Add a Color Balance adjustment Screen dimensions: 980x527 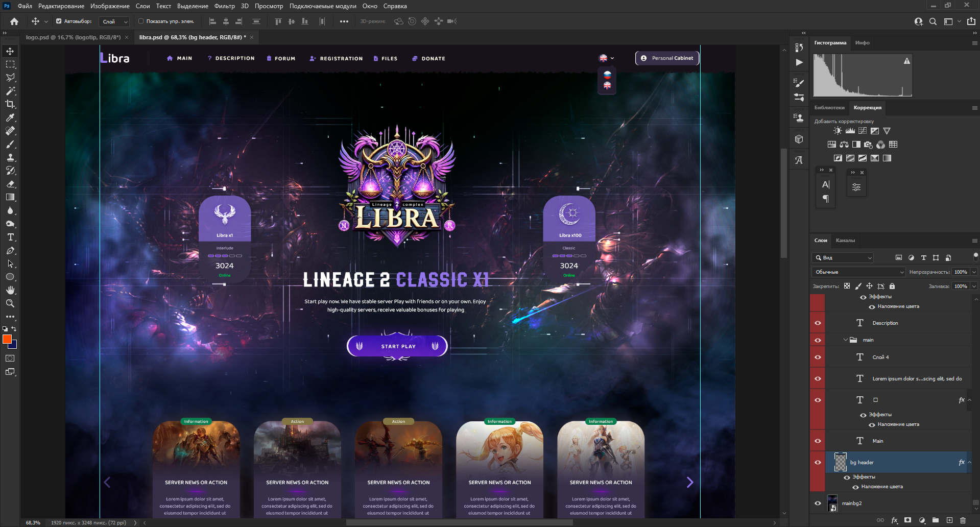[x=844, y=145]
